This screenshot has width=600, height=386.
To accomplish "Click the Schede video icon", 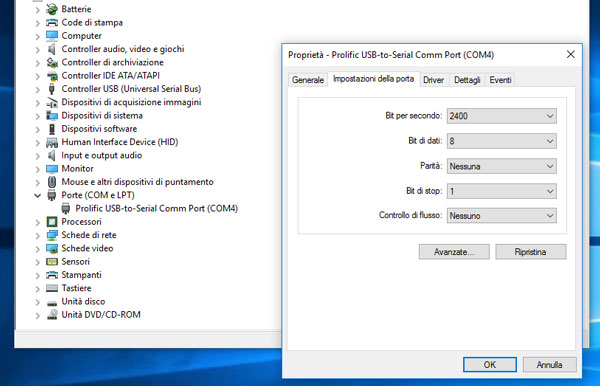I will pyautogui.click(x=52, y=248).
